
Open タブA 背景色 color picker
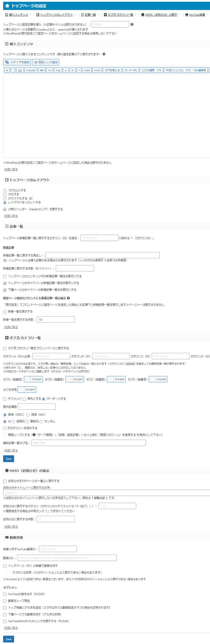33,379
